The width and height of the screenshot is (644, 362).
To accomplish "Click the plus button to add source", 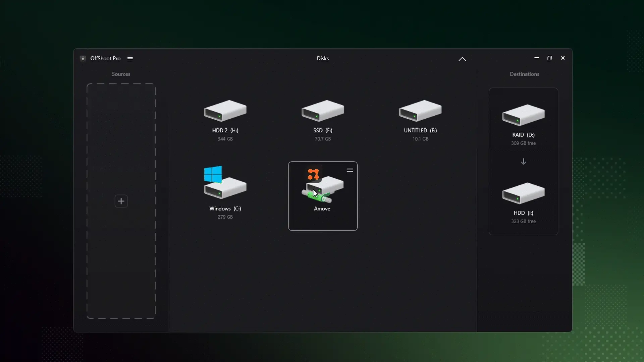I will (x=121, y=201).
